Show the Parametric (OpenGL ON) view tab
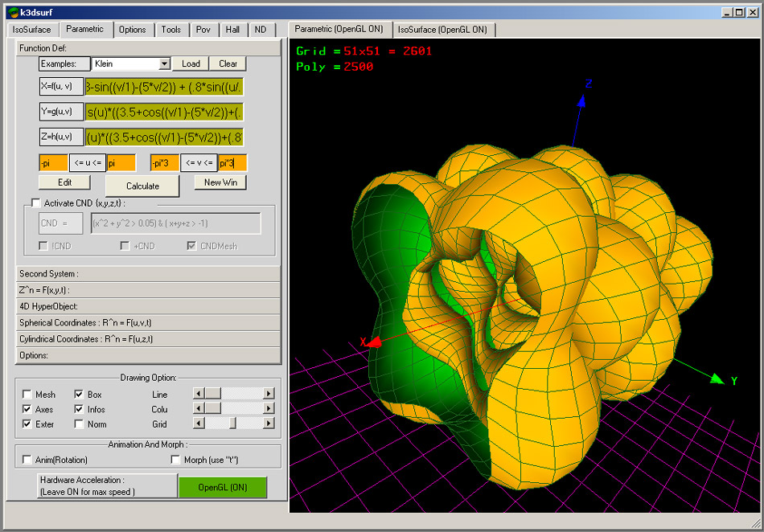The height and width of the screenshot is (532, 764). [339, 29]
